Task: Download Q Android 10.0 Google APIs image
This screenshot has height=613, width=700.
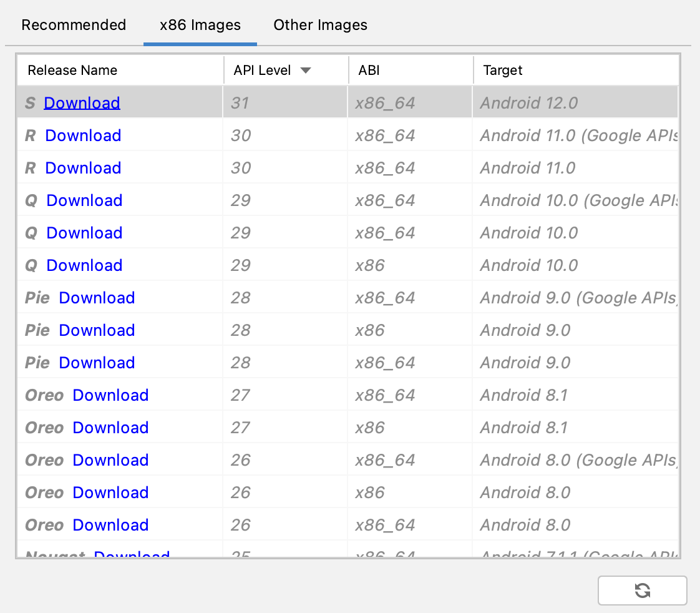Action: (x=84, y=200)
